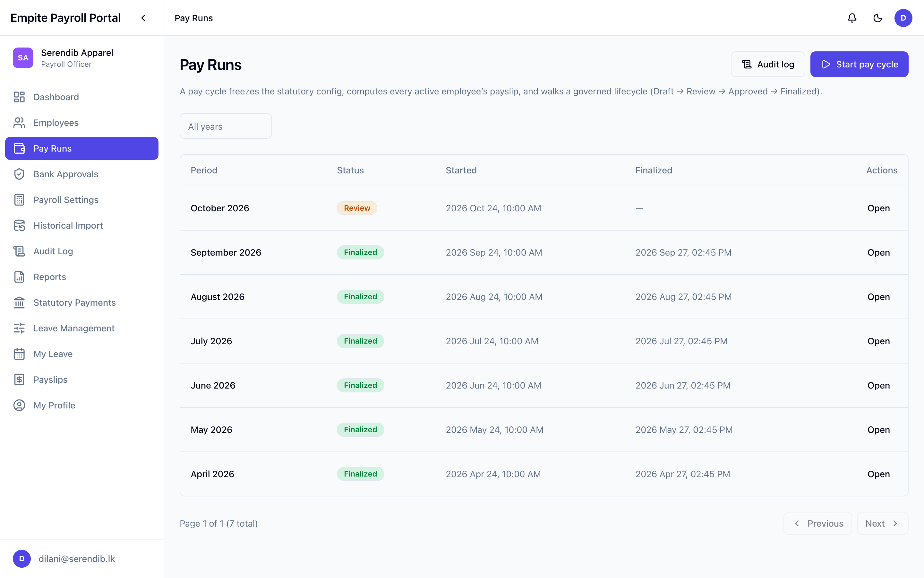Click the Leave Management sliders icon
This screenshot has width=924, height=578.
pyautogui.click(x=19, y=328)
